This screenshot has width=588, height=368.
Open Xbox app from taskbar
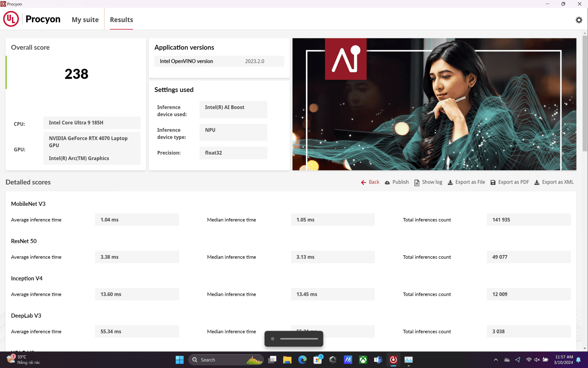point(363,360)
